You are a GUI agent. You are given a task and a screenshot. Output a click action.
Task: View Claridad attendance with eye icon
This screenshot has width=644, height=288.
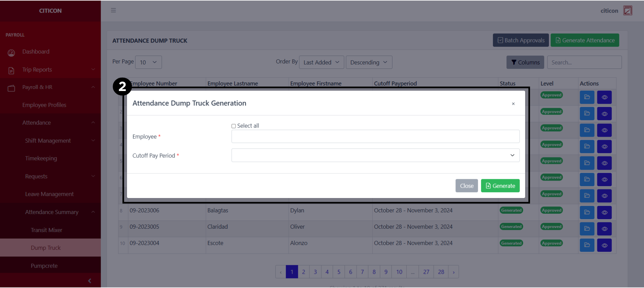[x=604, y=228]
